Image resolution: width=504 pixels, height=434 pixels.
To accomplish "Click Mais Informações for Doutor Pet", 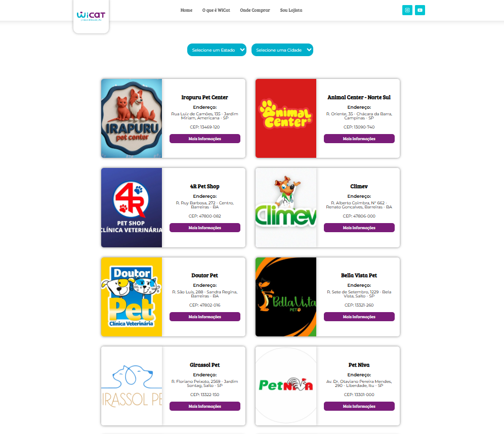I will click(205, 317).
